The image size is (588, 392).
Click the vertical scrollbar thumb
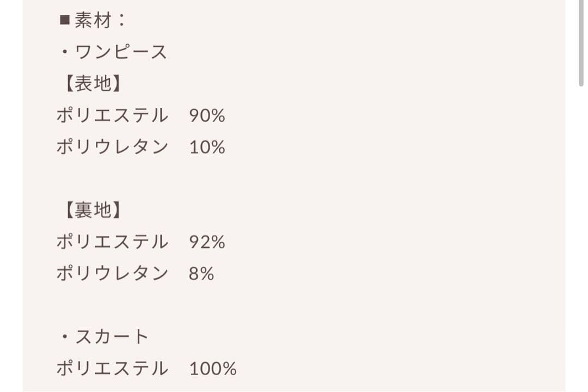581,42
